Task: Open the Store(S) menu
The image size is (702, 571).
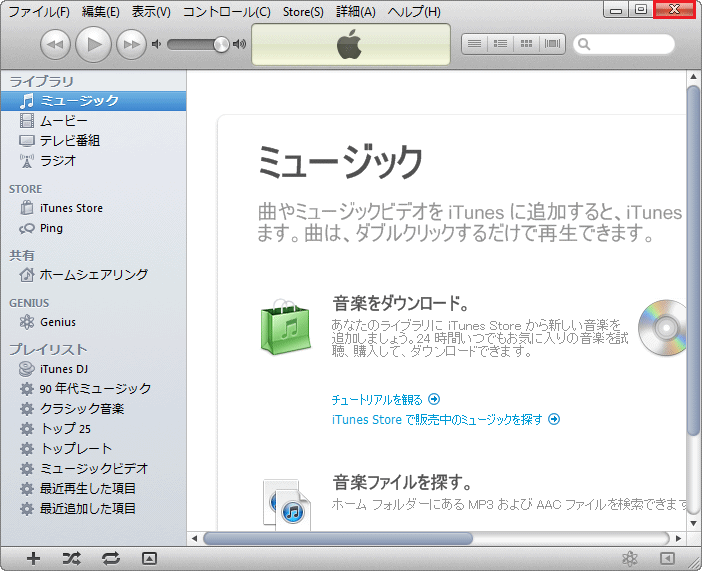Action: coord(303,12)
